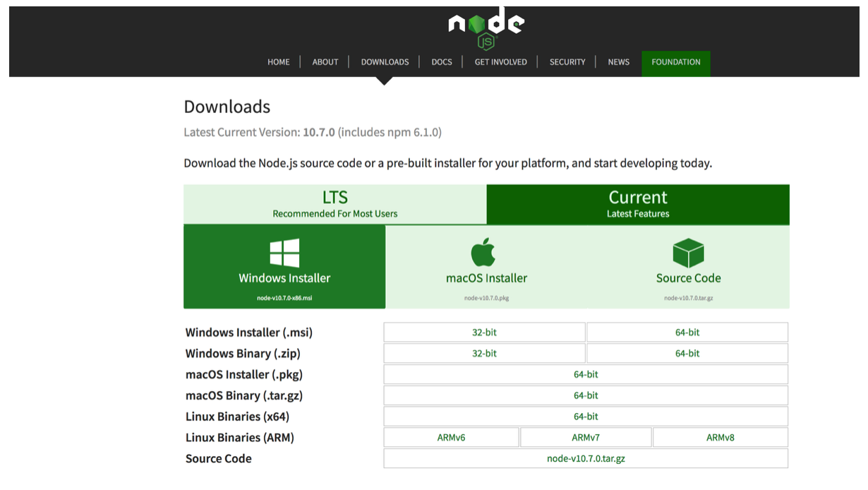Download macOS Binary (.tar.gz) 64-bit
The width and height of the screenshot is (868, 490).
586,396
